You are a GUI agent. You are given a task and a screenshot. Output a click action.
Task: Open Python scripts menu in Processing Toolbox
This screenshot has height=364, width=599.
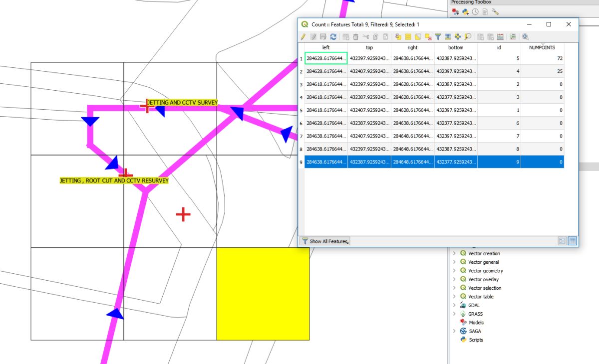pyautogui.click(x=465, y=11)
